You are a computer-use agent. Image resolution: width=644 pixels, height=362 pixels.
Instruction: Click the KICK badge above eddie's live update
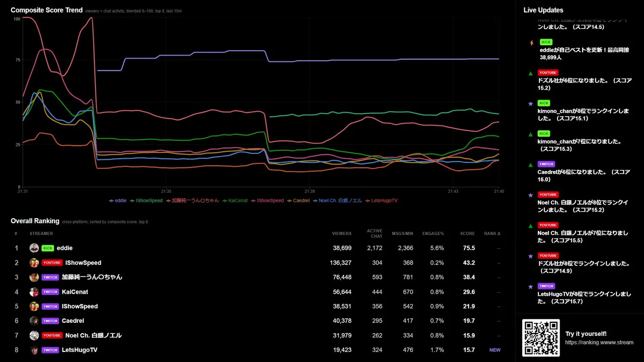coord(546,42)
